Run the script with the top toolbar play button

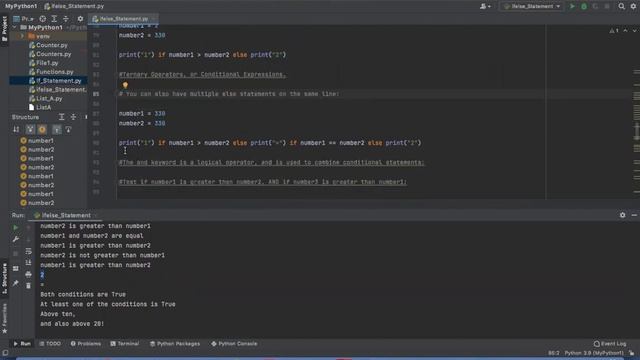coord(572,6)
